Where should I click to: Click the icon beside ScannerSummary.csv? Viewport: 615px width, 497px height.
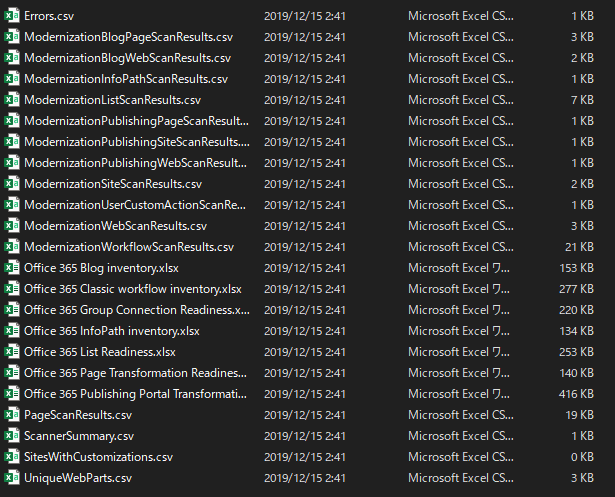12,435
